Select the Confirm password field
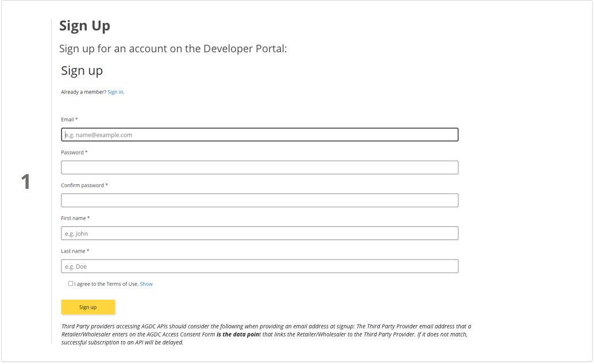 [x=260, y=200]
